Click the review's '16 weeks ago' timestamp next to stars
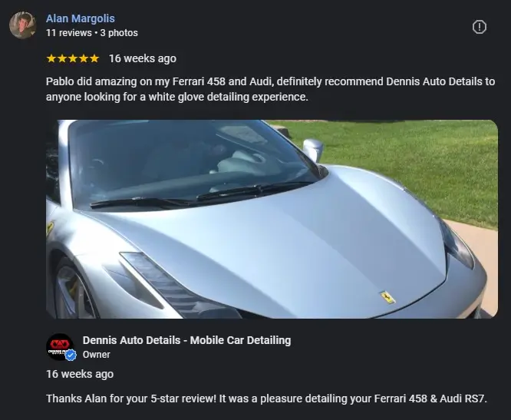 tap(143, 58)
